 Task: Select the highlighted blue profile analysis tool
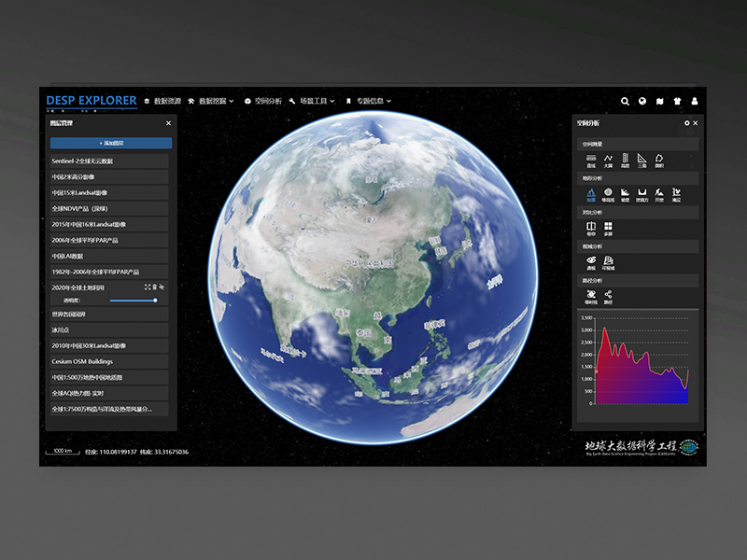pos(591,195)
